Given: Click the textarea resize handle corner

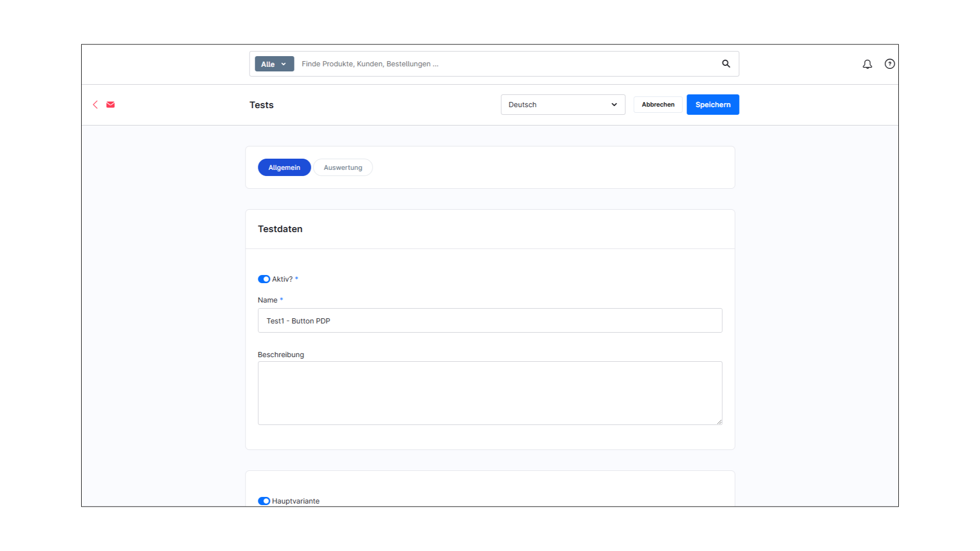Looking at the screenshot, I should tap(720, 421).
